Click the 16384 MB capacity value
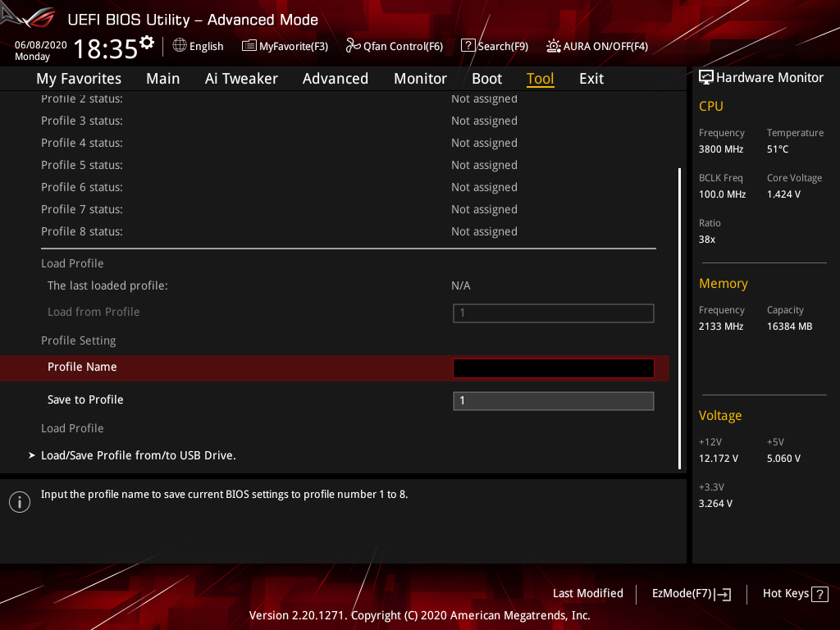Screen dimensions: 840x630 (790, 326)
